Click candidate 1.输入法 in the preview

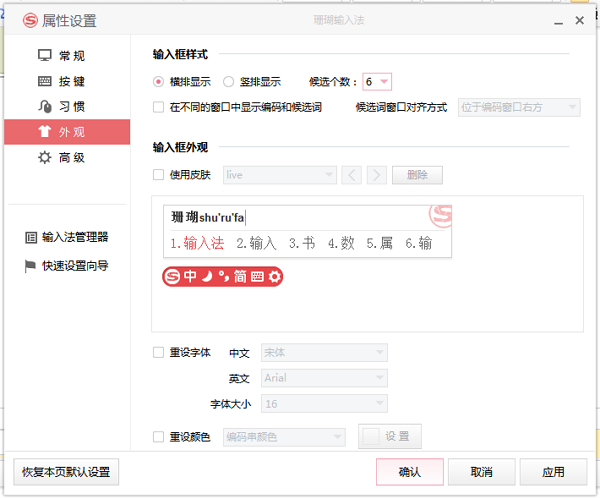[x=197, y=243]
